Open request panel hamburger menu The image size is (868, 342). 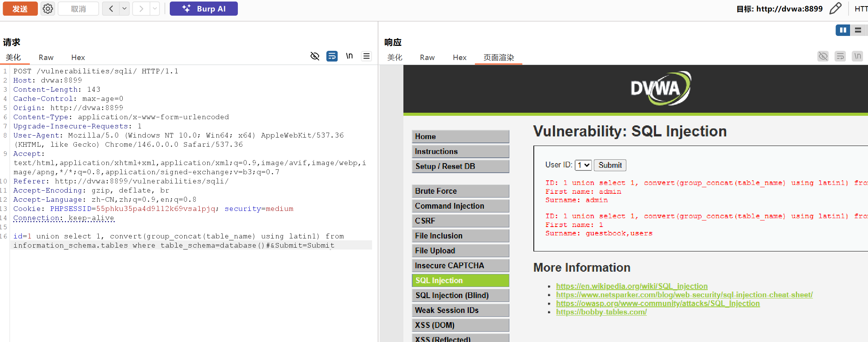tap(366, 56)
